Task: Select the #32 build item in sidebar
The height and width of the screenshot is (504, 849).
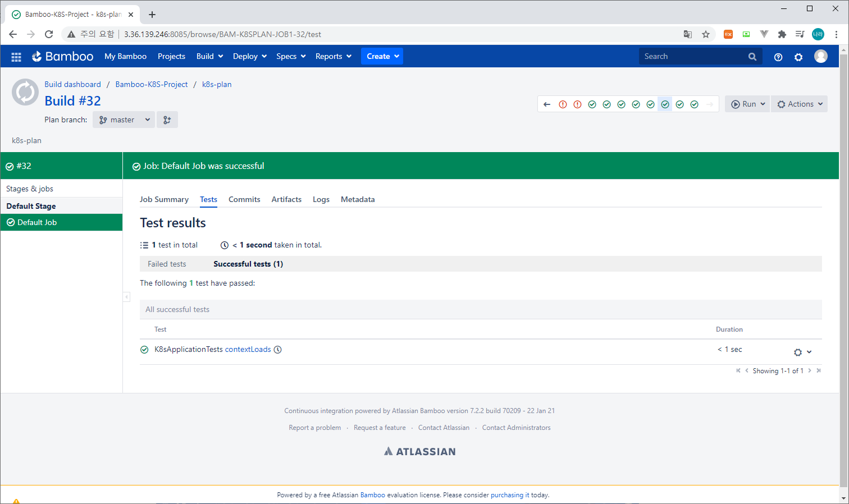Action: tap(61, 166)
